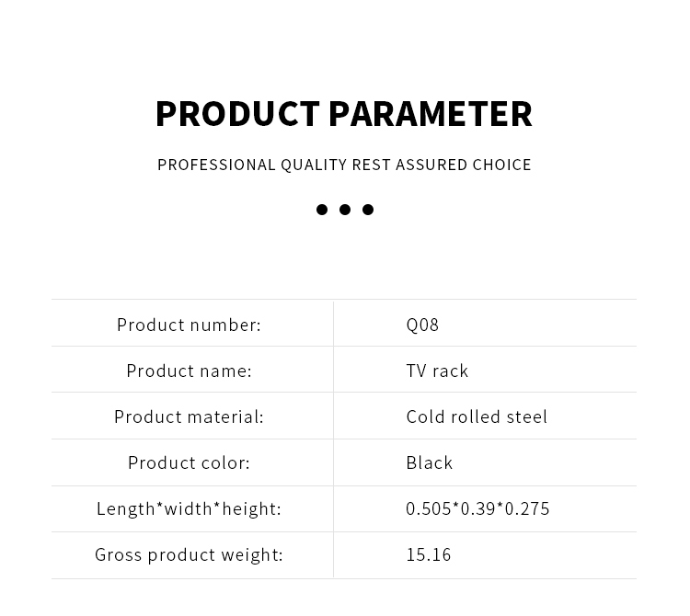This screenshot has width=690, height=616.
Task: Click the 'TV rack' value
Action: 437,371
